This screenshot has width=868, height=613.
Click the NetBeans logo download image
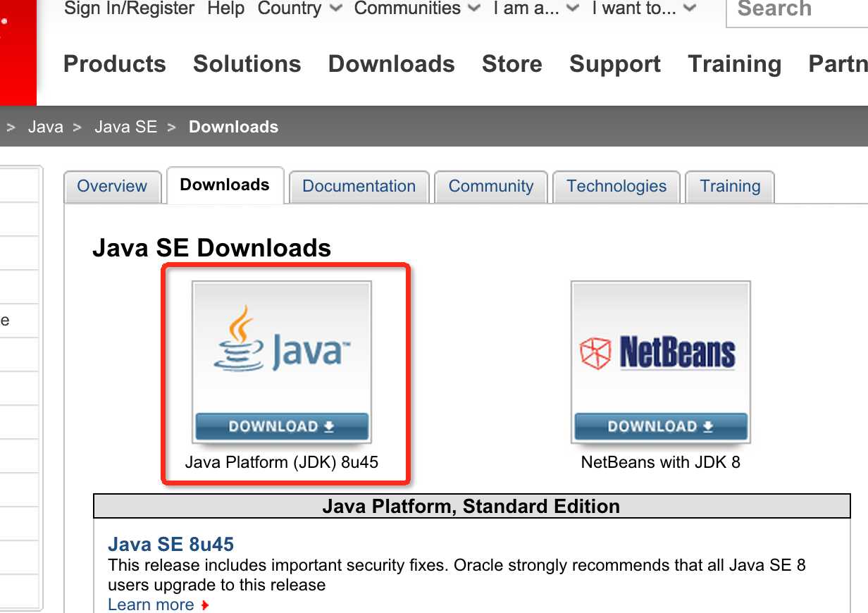[661, 362]
